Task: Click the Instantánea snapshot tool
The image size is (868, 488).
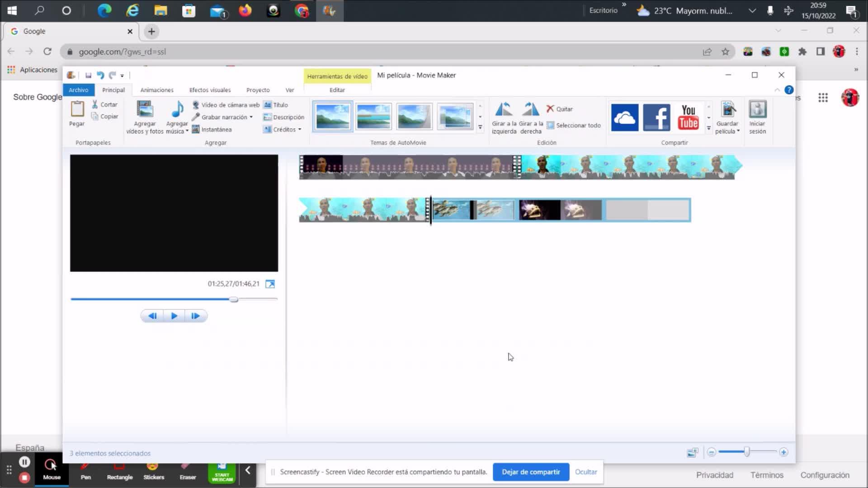Action: click(x=212, y=130)
